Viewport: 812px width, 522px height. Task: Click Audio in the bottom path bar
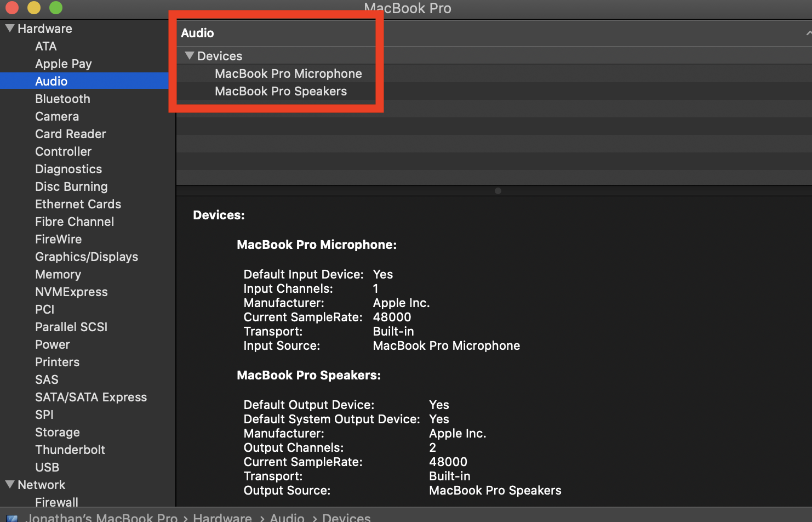[287, 518]
